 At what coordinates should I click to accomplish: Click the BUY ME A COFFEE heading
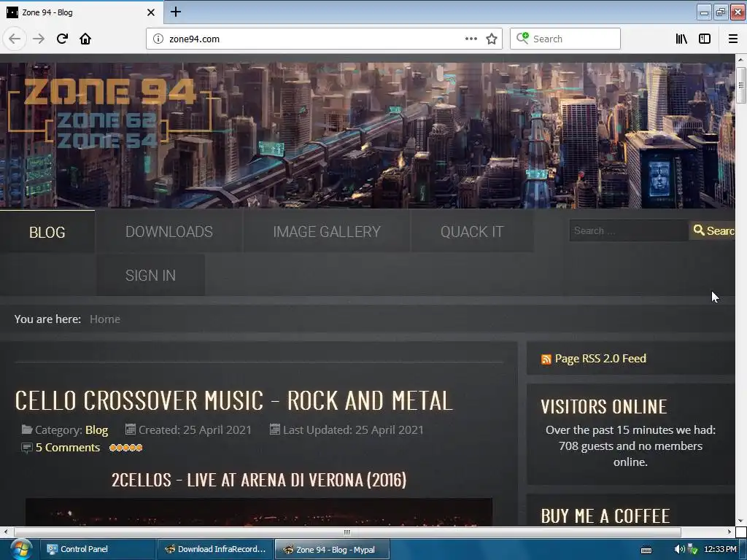[x=605, y=516]
